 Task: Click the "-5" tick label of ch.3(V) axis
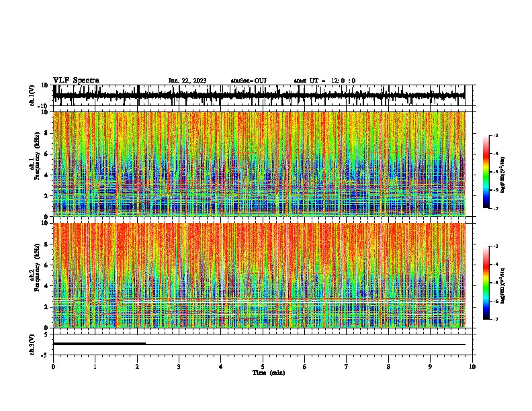[45, 355]
